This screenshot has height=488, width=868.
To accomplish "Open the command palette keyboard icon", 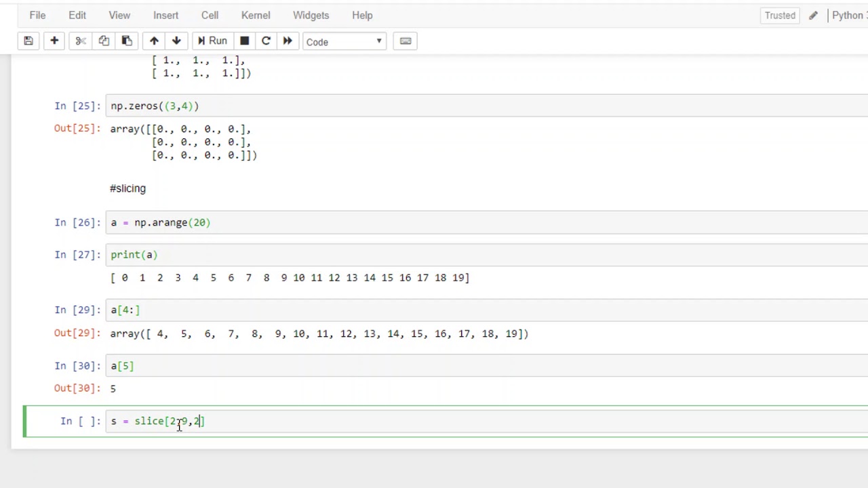I will pyautogui.click(x=406, y=41).
